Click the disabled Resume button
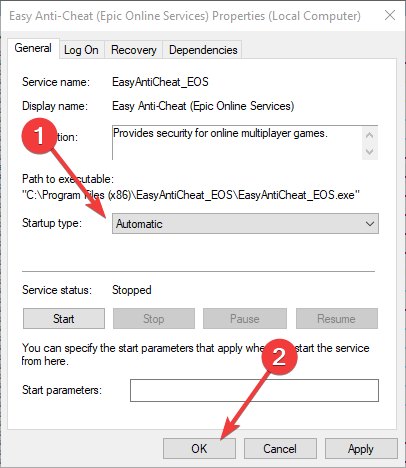The image size is (406, 468). click(x=337, y=319)
